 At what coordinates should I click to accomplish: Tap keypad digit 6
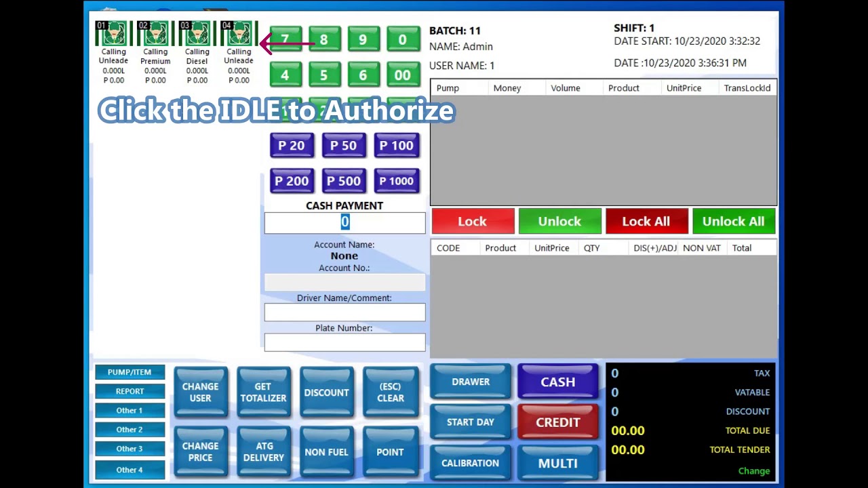pos(363,75)
